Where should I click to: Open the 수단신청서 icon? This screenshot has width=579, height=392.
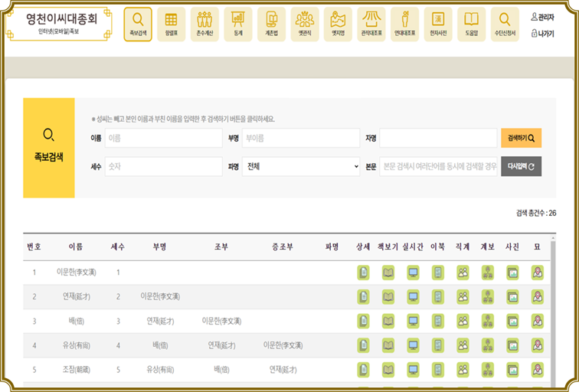[x=505, y=24]
